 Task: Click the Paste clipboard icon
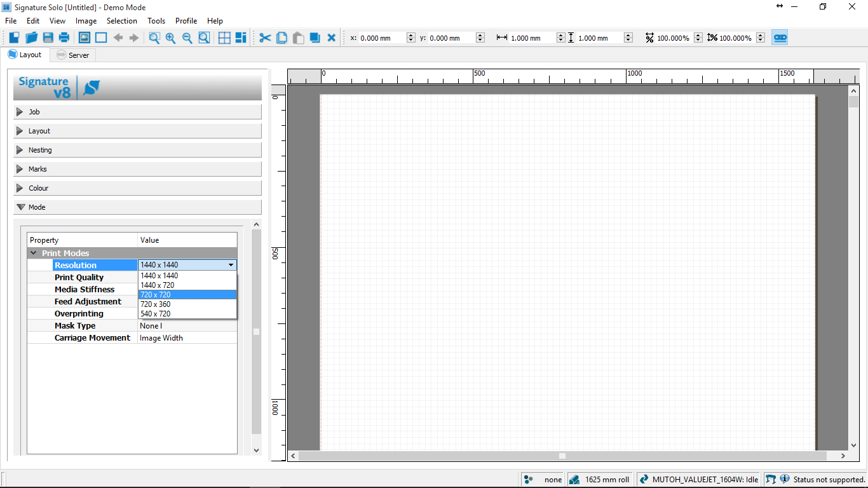click(x=298, y=37)
